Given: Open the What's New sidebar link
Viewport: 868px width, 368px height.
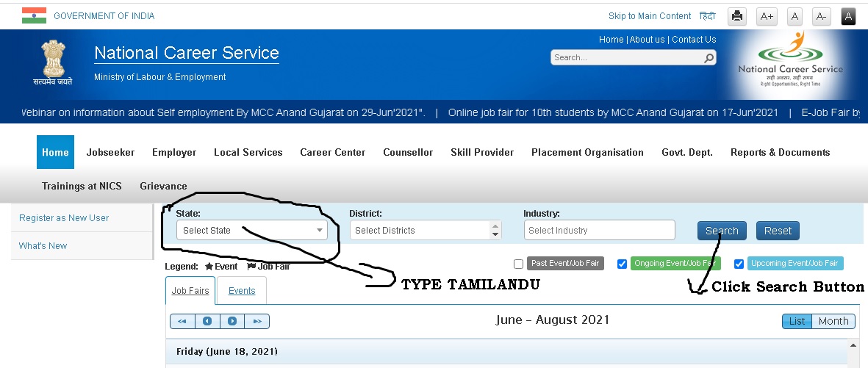Looking at the screenshot, I should [43, 246].
